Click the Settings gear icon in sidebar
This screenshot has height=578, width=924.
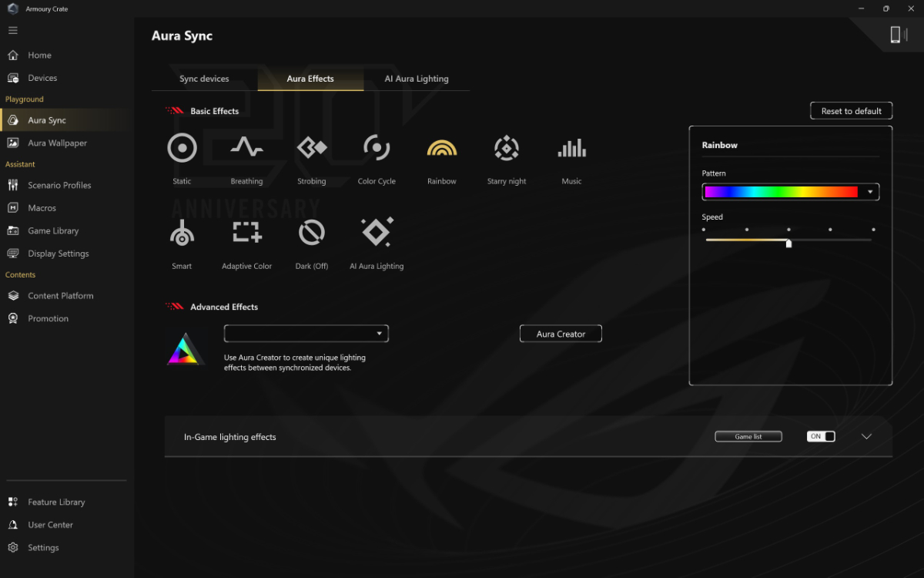click(13, 547)
